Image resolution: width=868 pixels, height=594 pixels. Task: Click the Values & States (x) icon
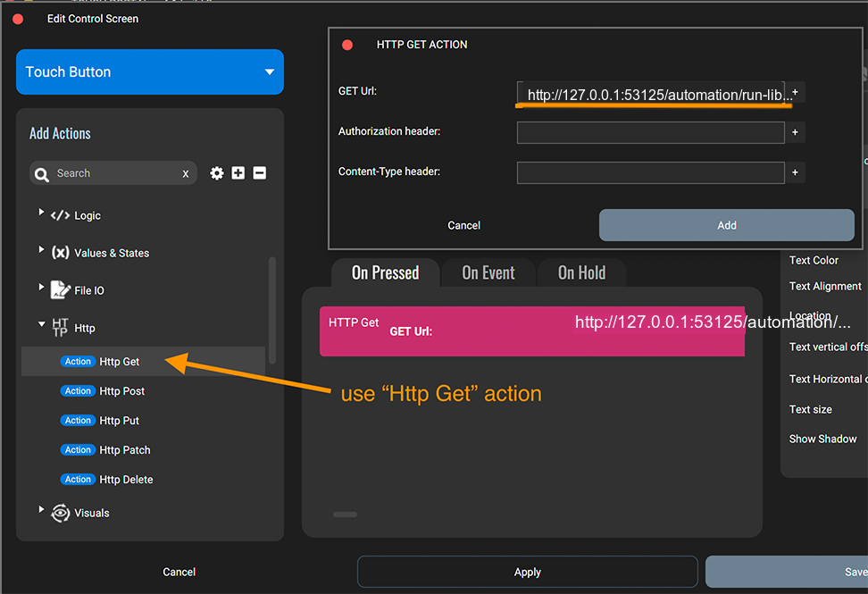pos(61,253)
